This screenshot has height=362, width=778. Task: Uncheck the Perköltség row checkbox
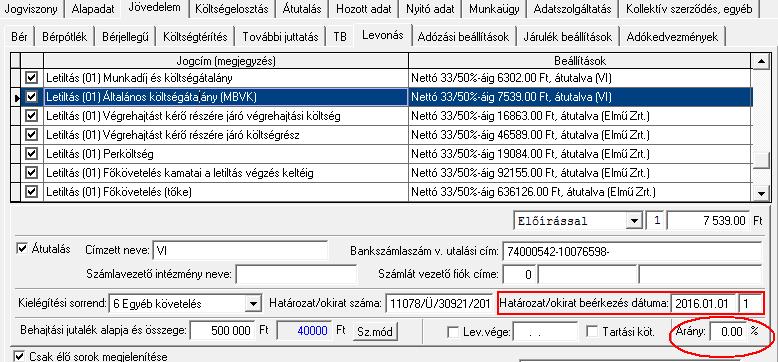(31, 154)
